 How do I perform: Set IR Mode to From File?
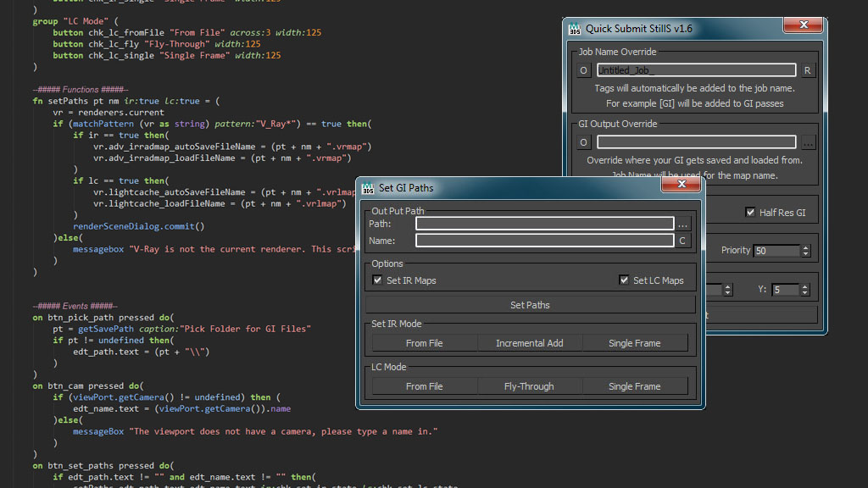click(424, 343)
